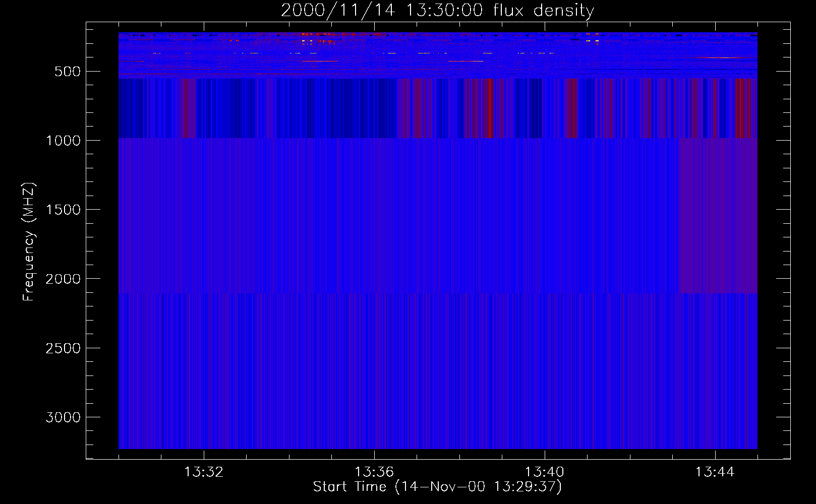This screenshot has height=504, width=816.
Task: Click the 'Frequency (MHZ)' axis label
Action: tap(29, 242)
